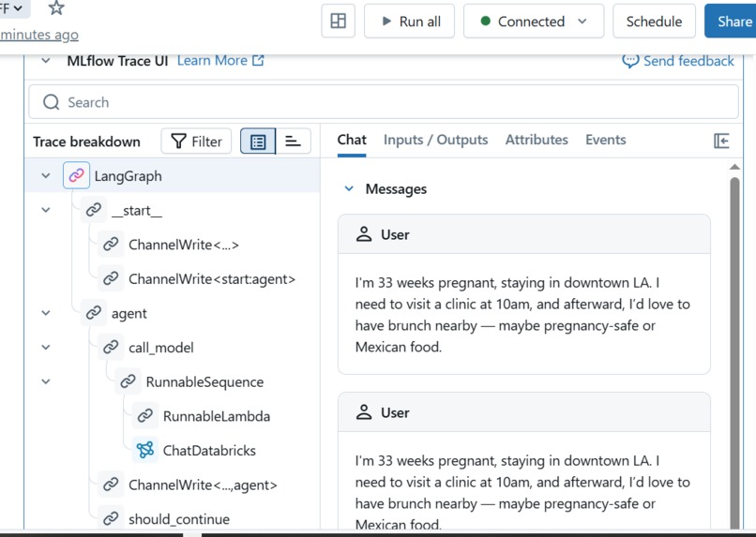Select the RunnableSequence span
Screen dimensions: 756x537
coord(204,382)
